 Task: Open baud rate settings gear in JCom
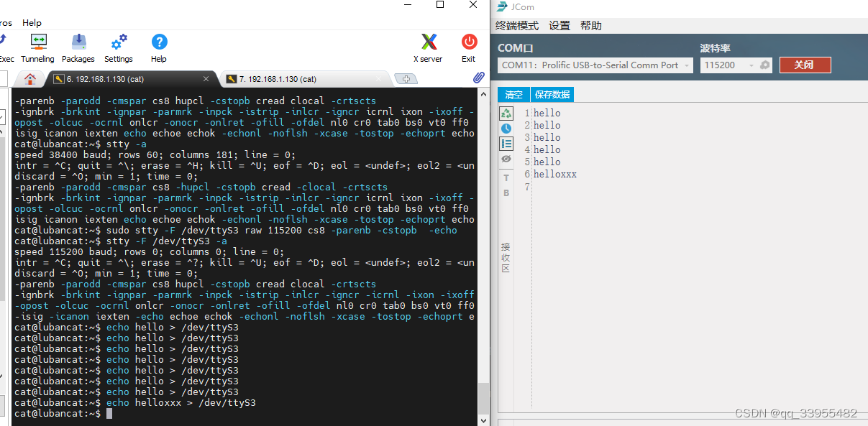click(765, 65)
